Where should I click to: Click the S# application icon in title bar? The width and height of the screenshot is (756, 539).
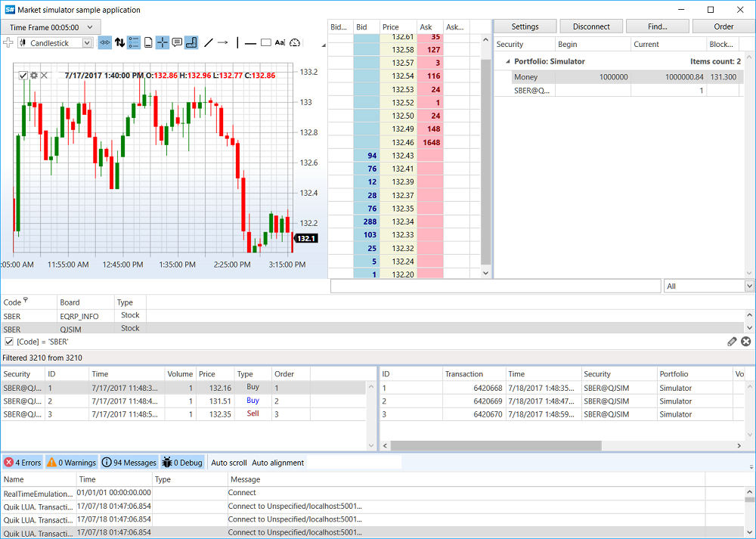coord(10,10)
